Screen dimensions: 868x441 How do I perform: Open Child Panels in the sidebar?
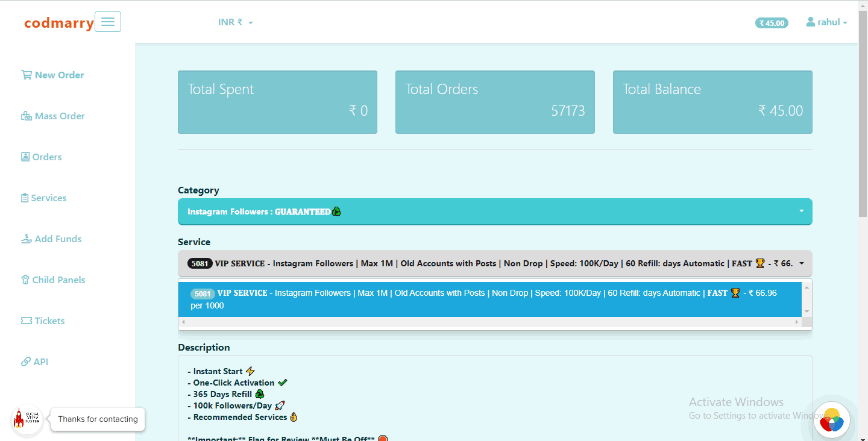(53, 280)
